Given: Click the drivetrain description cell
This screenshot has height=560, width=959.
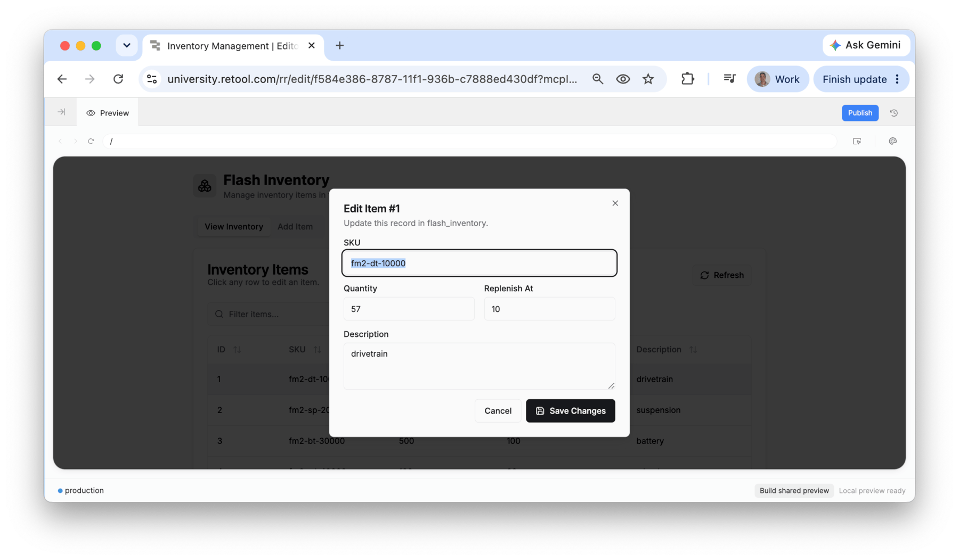Looking at the screenshot, I should click(x=654, y=380).
